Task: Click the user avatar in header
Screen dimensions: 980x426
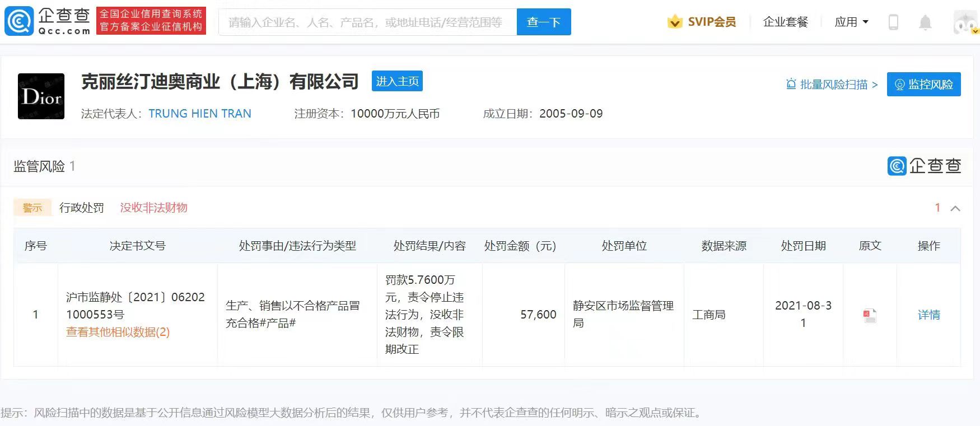Action: click(966, 22)
